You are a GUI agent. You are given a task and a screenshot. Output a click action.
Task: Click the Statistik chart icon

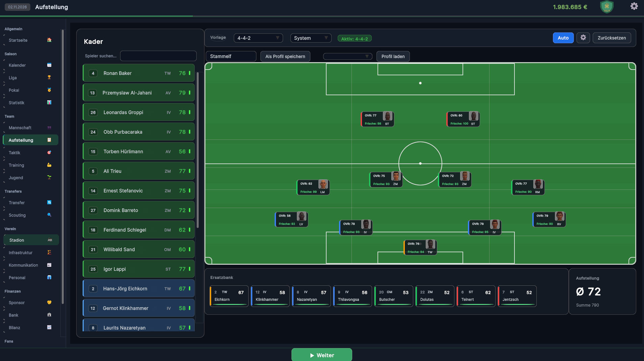click(49, 102)
